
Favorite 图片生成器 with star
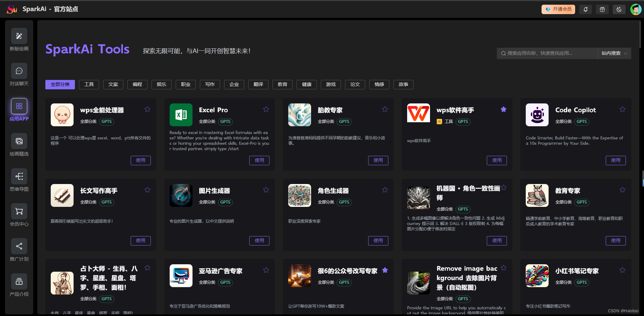click(266, 190)
